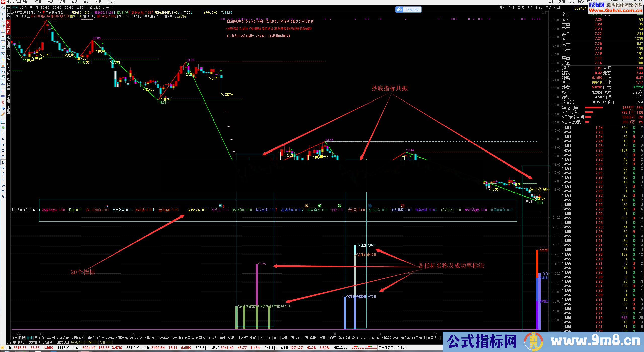Viewport: 644px width, 352px height.
Task: Toggle -自选 watchlist button
Action: 548,8
